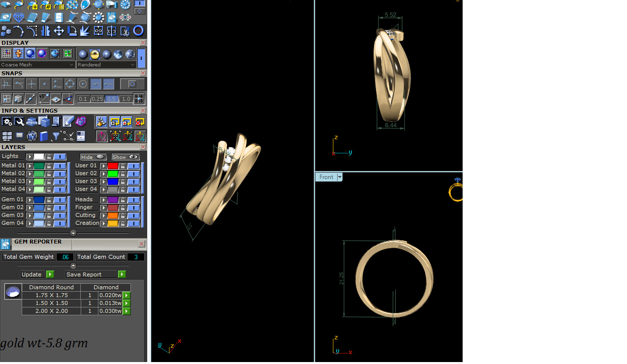Select the gold metal render ball
The height and width of the screenshot is (364, 627).
94,54
